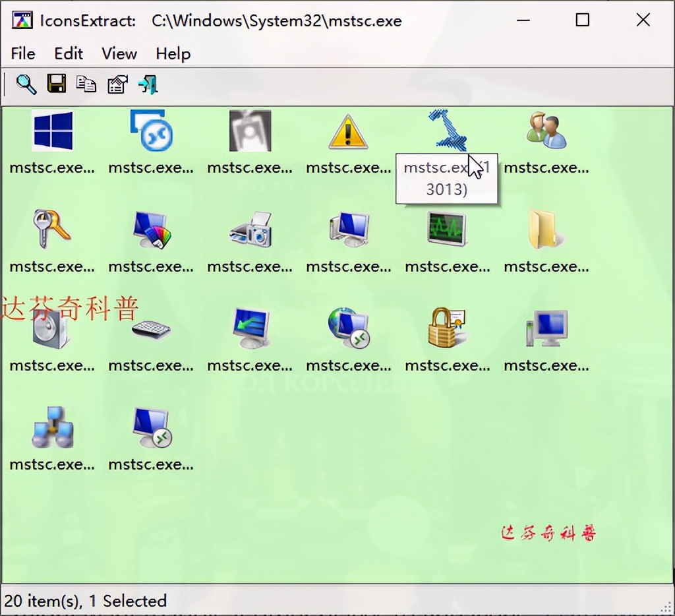
Task: Select the monitor with color palette icon
Action: pyautogui.click(x=151, y=230)
